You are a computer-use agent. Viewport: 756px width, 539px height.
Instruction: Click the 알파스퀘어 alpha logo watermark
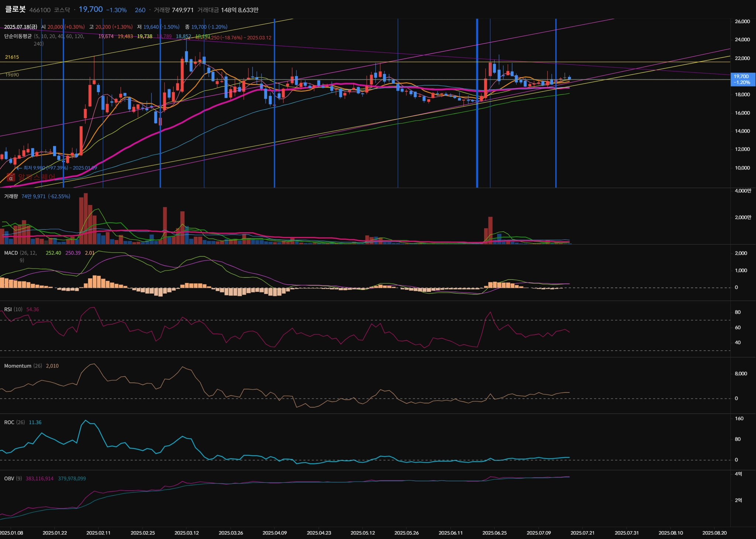[x=11, y=177]
